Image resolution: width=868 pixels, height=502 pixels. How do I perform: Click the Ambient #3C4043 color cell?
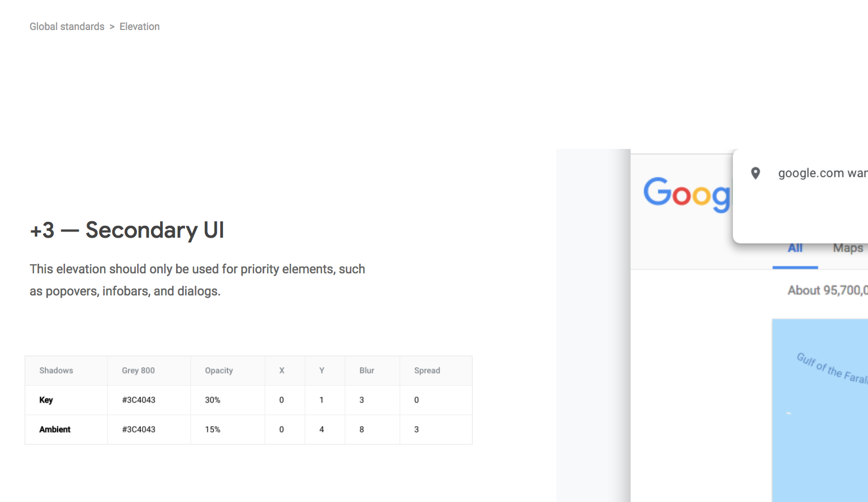point(139,430)
